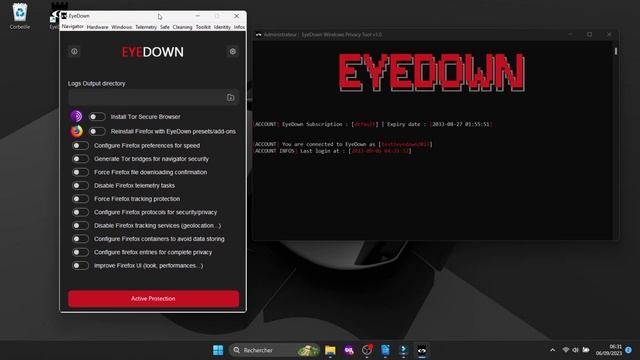Click the "EyeDown Subscription" console line
The width and height of the screenshot is (640, 360).
tap(373, 124)
